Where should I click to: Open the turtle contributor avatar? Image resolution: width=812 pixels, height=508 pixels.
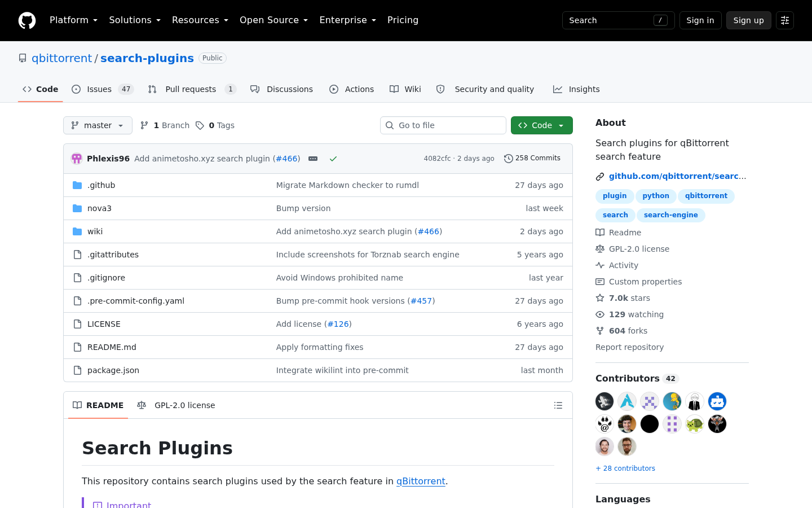tap(695, 424)
